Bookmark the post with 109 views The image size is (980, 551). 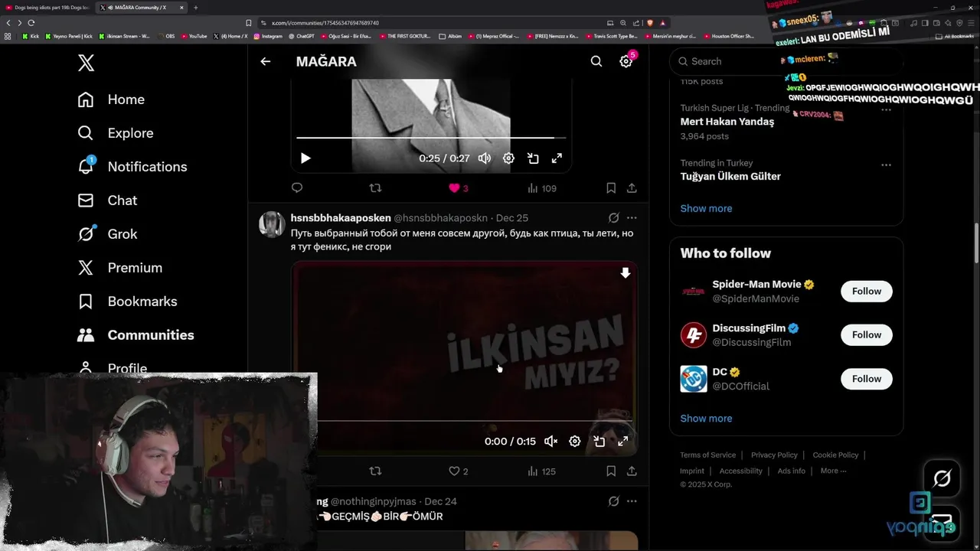click(x=611, y=187)
